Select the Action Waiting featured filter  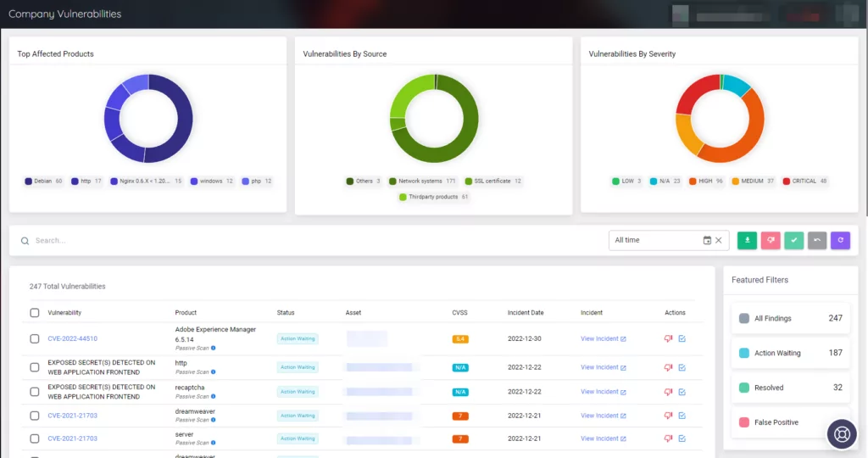coord(791,353)
